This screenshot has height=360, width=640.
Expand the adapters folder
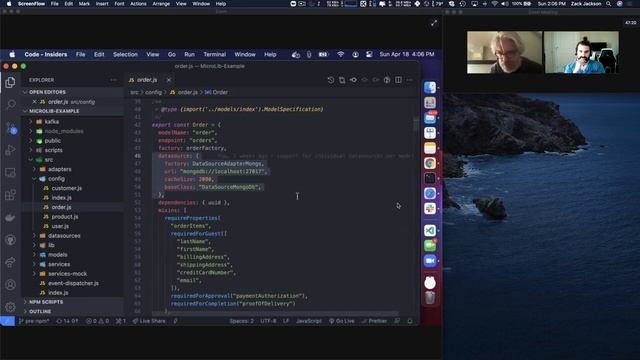[x=59, y=169]
